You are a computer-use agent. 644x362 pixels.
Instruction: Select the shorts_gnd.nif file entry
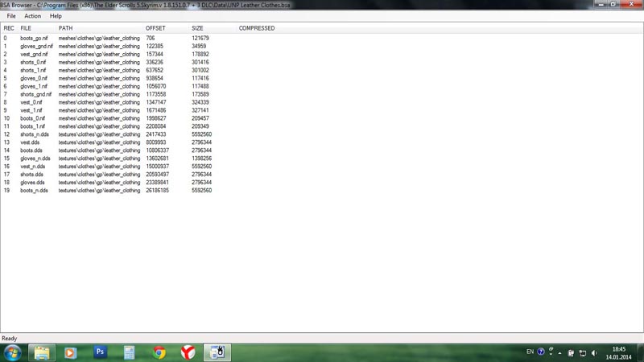tap(36, 94)
